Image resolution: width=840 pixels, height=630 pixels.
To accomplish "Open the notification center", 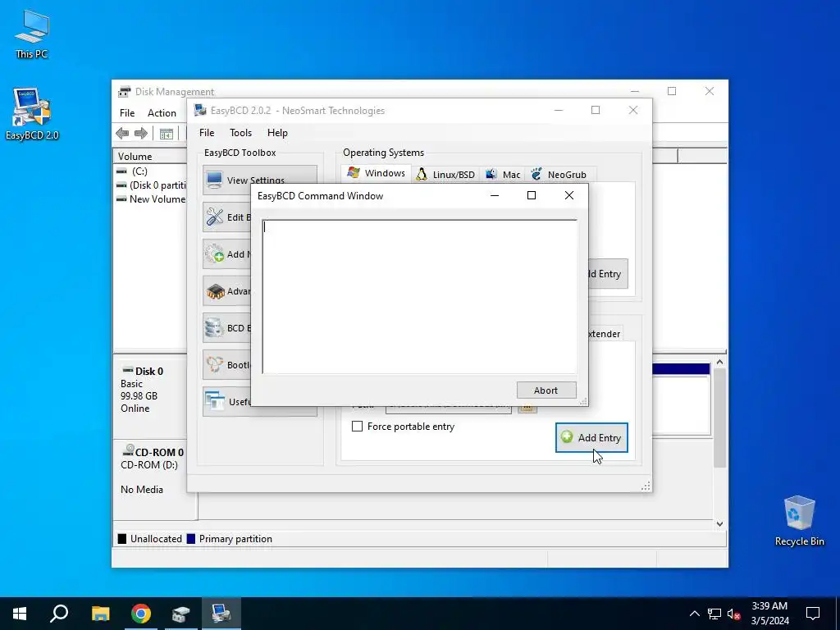I will pos(813,614).
